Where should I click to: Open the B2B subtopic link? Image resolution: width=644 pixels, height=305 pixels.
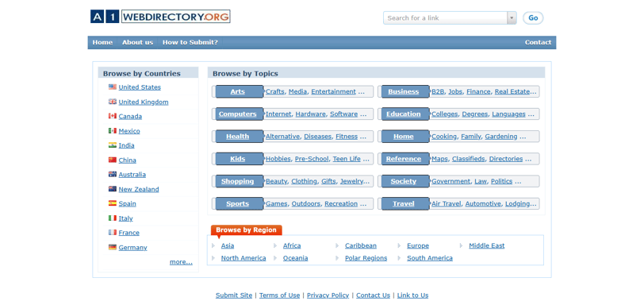pos(438,91)
